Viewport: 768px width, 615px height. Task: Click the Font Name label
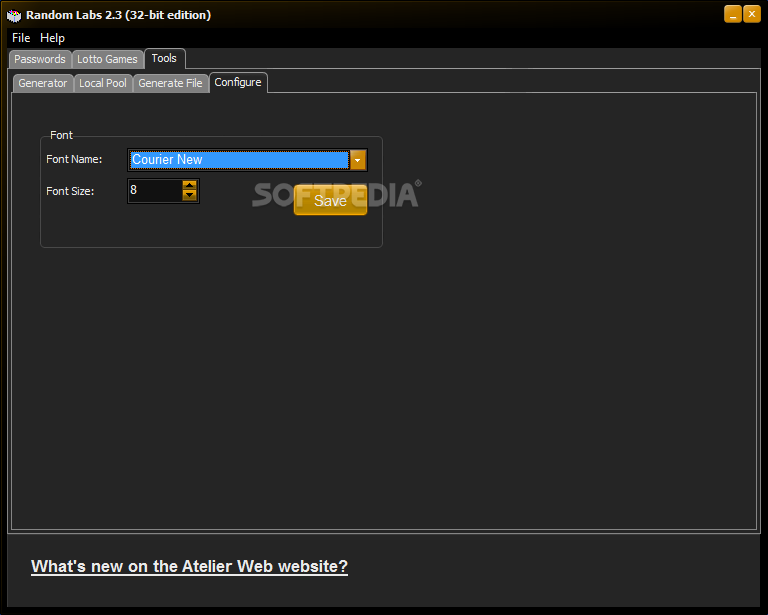[74, 159]
